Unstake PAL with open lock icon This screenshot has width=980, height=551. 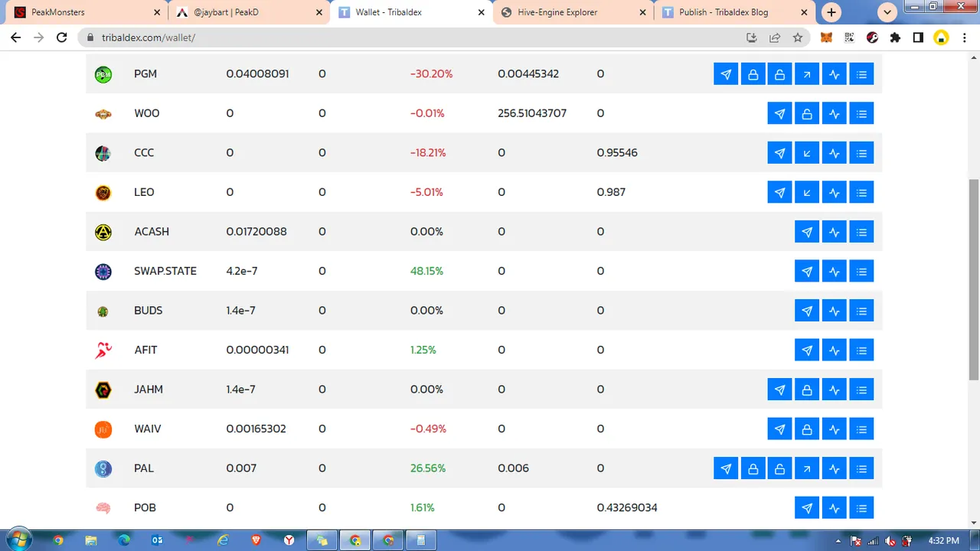click(x=780, y=468)
